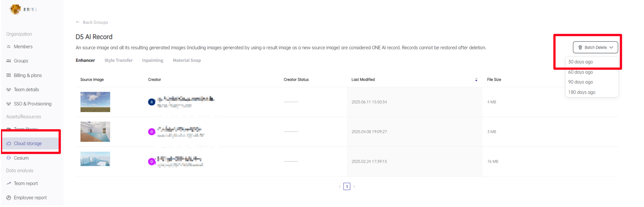The height and width of the screenshot is (207, 644).
Task: Sort by Last Modified column arrows
Action: pyautogui.click(x=476, y=80)
